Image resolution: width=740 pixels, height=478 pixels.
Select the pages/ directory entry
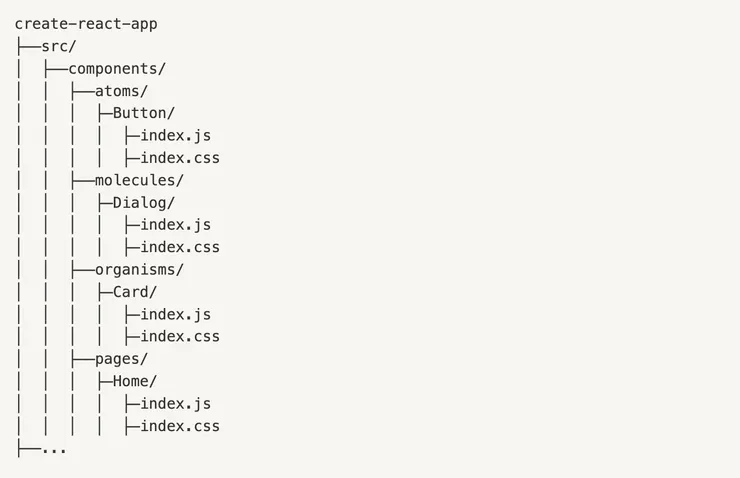[121, 359]
